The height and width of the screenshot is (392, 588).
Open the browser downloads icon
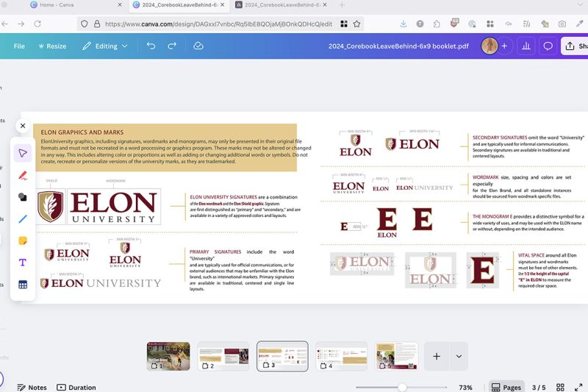(403, 24)
